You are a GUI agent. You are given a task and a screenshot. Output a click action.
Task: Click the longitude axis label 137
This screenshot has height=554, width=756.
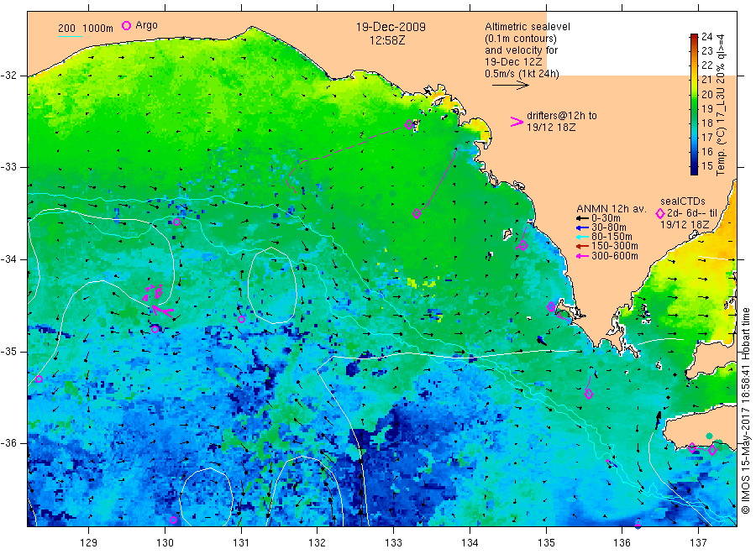point(698,543)
